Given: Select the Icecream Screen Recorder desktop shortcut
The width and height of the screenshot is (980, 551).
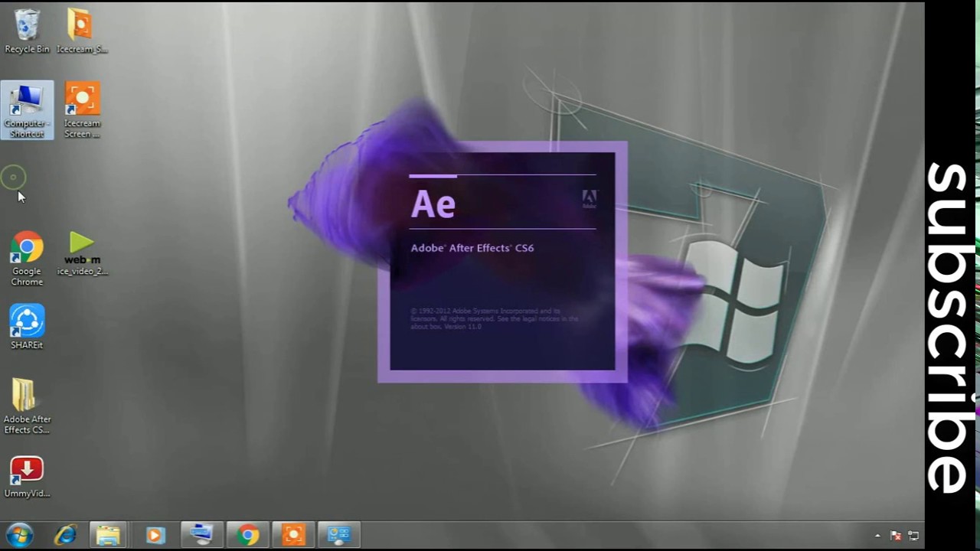Looking at the screenshot, I should click(x=82, y=110).
